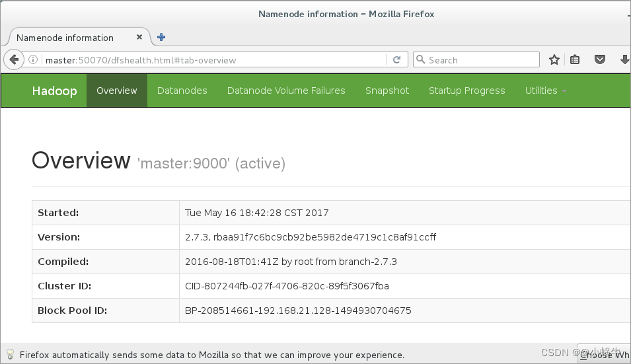The image size is (631, 364).
Task: Open the Pocket icon in toolbar
Action: click(x=599, y=60)
